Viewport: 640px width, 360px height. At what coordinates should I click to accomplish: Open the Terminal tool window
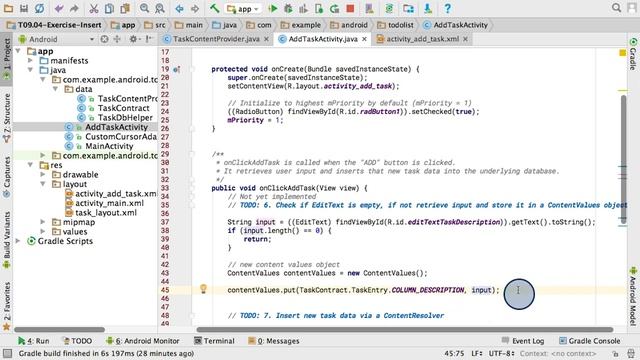214,341
